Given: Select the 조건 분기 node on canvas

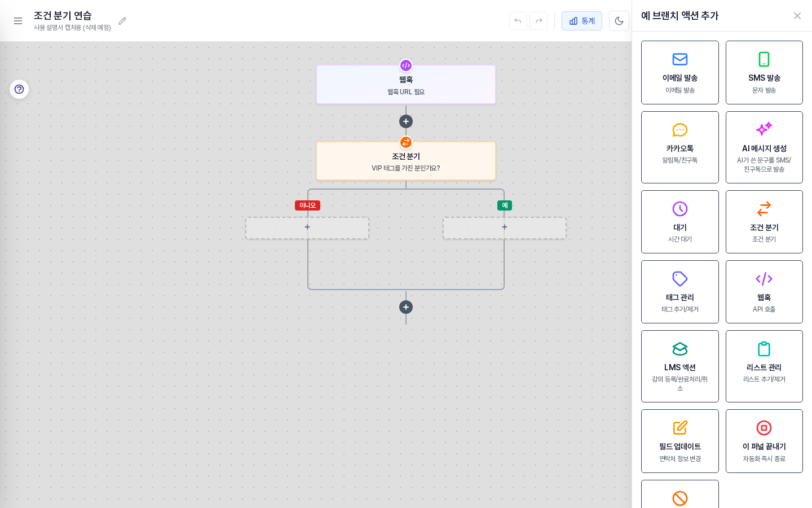Looking at the screenshot, I should click(406, 161).
